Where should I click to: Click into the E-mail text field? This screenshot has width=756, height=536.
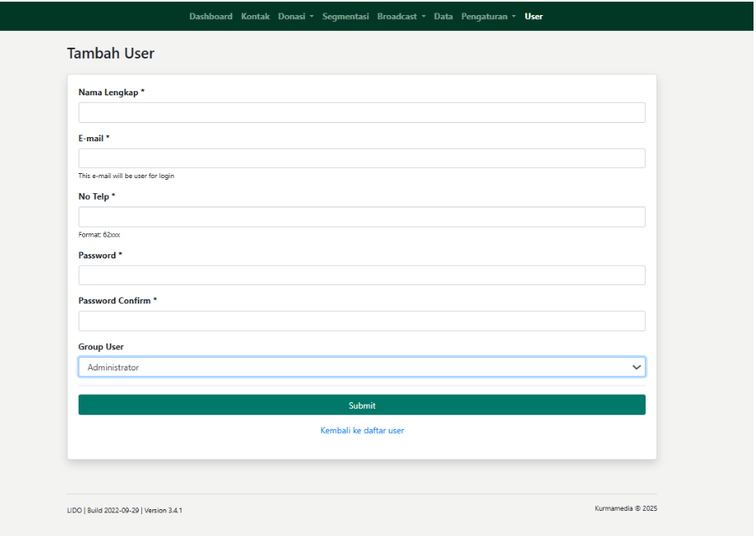(361, 159)
